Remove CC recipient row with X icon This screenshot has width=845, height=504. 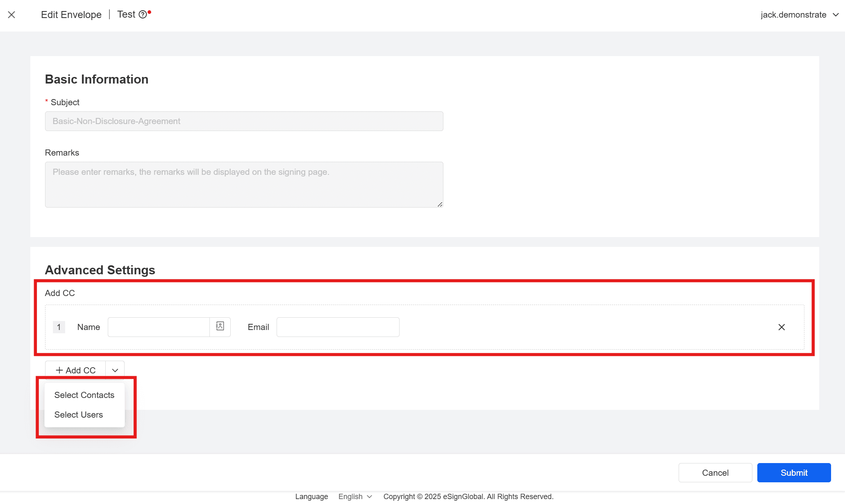781,327
